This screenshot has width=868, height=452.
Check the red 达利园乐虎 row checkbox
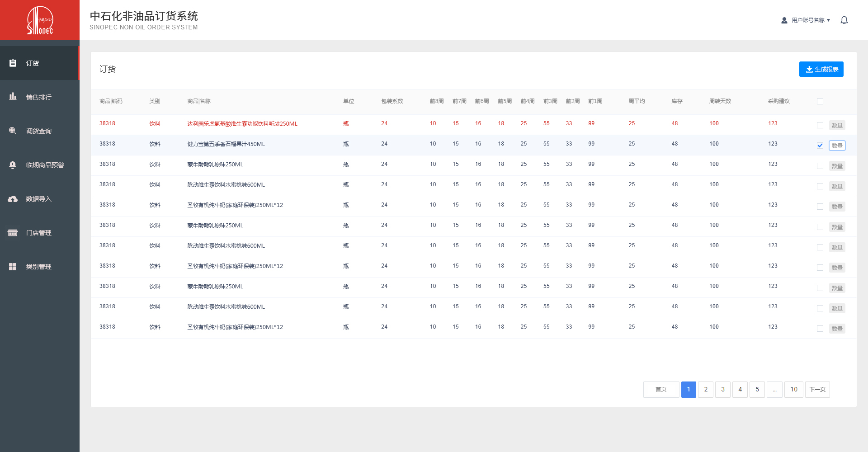point(820,125)
